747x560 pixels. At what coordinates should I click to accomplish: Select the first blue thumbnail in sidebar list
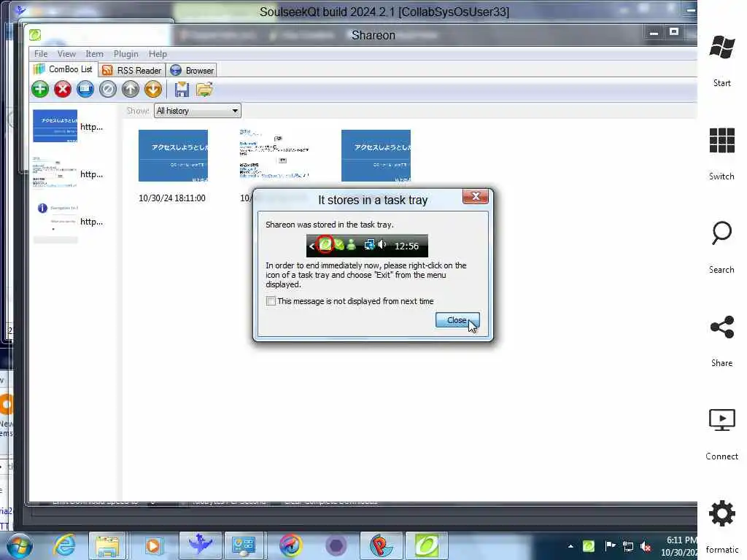[55, 126]
